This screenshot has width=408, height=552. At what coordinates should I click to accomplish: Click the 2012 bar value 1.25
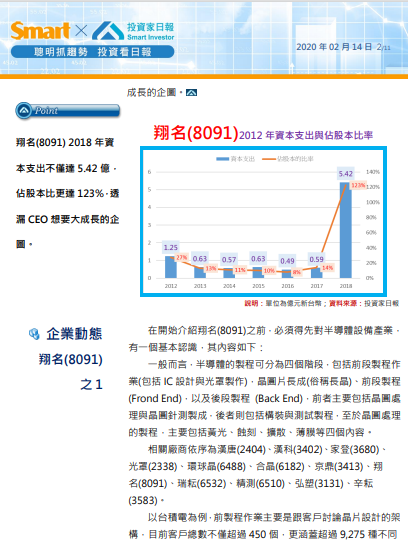coord(171,247)
